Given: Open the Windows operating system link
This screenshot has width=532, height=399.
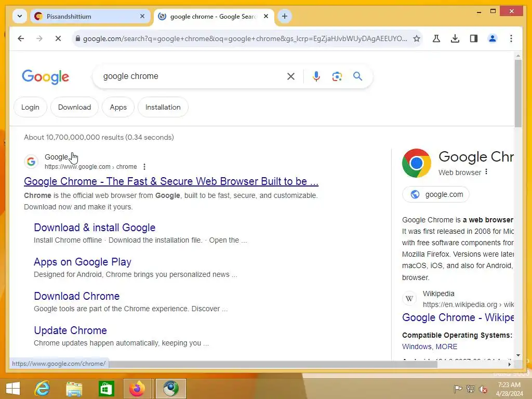Looking at the screenshot, I should pos(417,347).
